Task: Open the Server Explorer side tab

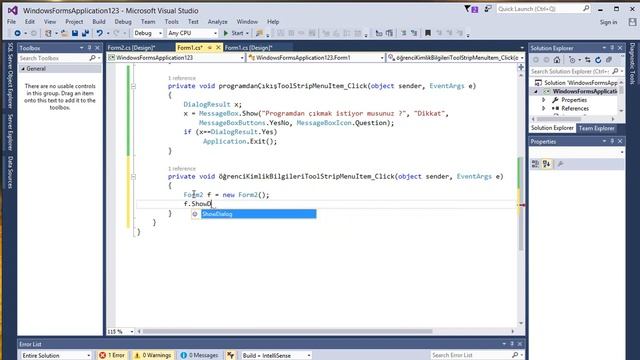Action: (10, 132)
